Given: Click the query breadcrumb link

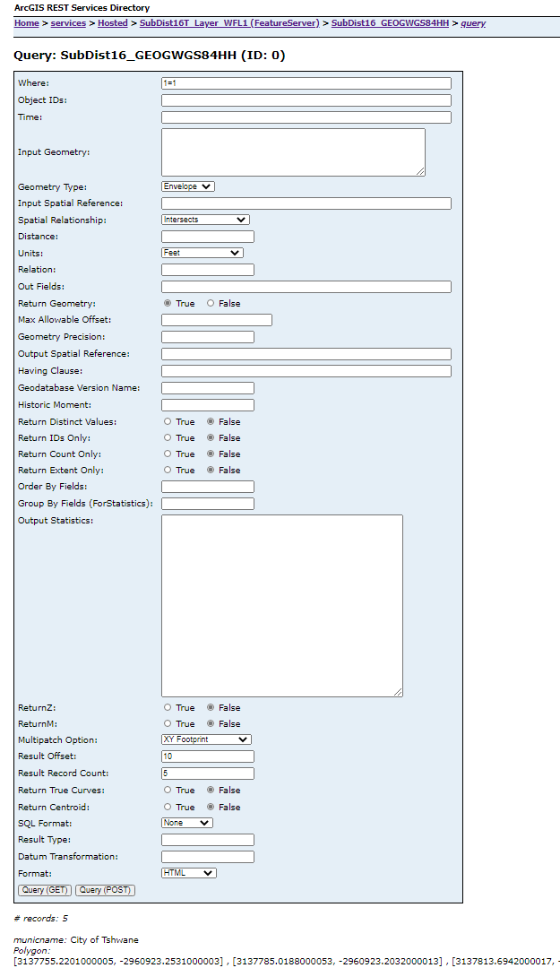Looking at the screenshot, I should (x=473, y=23).
